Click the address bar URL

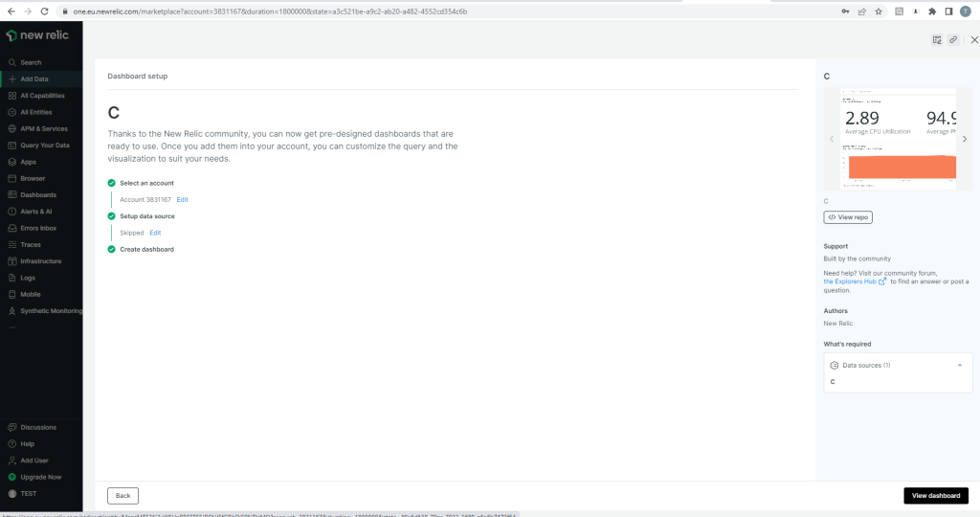click(270, 11)
